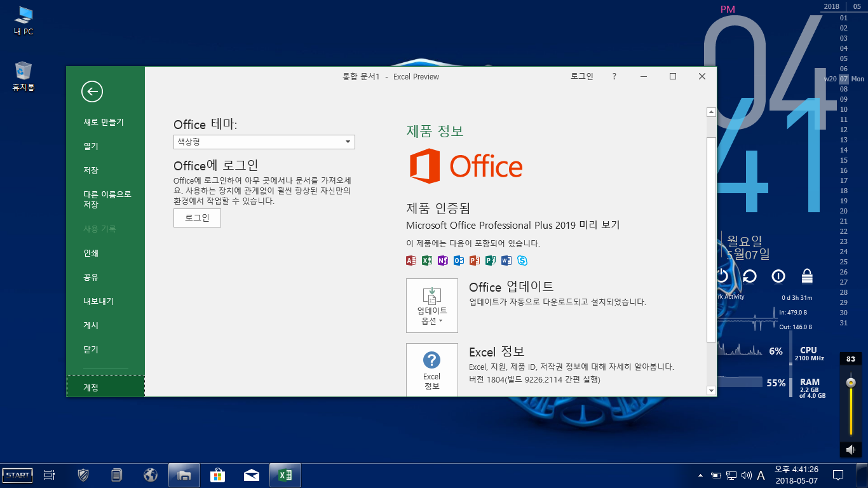
Task: Click the START button on the taskbar
Action: (x=17, y=475)
